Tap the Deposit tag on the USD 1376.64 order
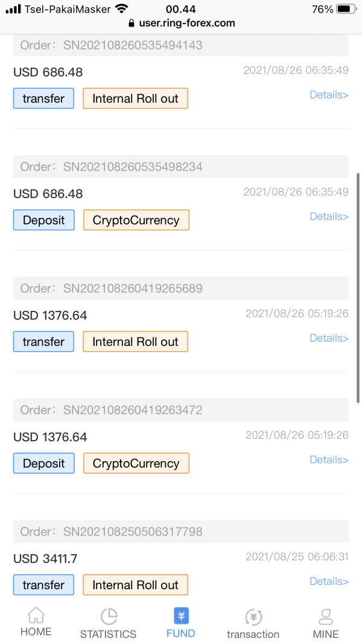The height and width of the screenshot is (644, 362). (x=44, y=464)
